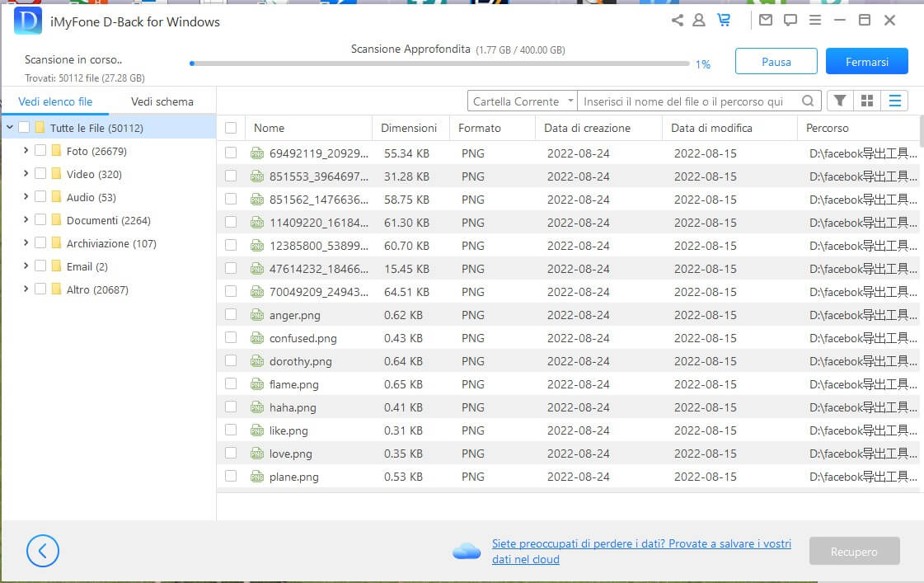Check the Email category checkbox

coord(40,266)
